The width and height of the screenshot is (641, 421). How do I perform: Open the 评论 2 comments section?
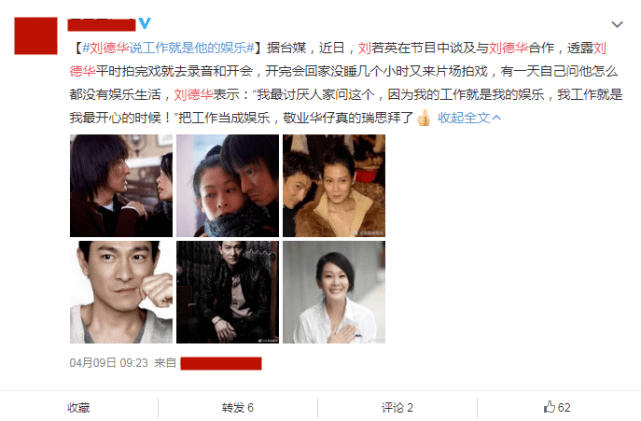click(397, 408)
